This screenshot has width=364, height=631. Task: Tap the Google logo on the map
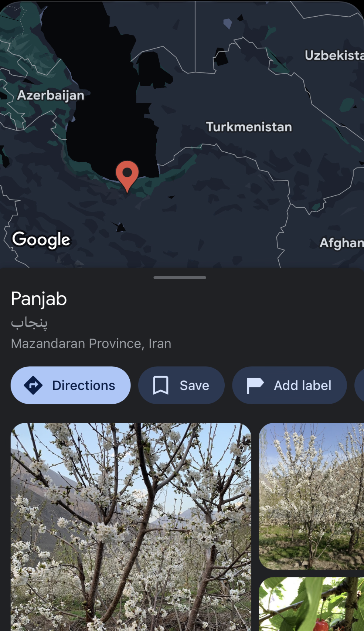point(41,240)
